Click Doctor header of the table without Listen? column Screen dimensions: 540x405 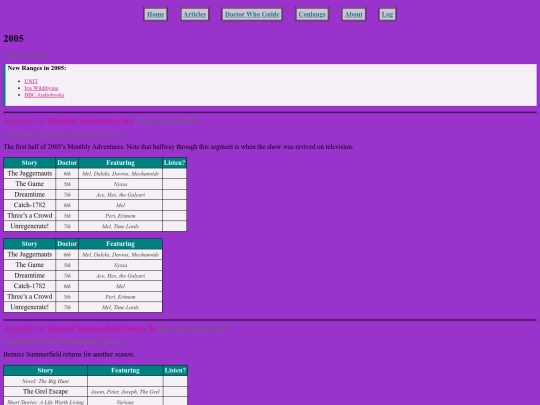tap(67, 244)
